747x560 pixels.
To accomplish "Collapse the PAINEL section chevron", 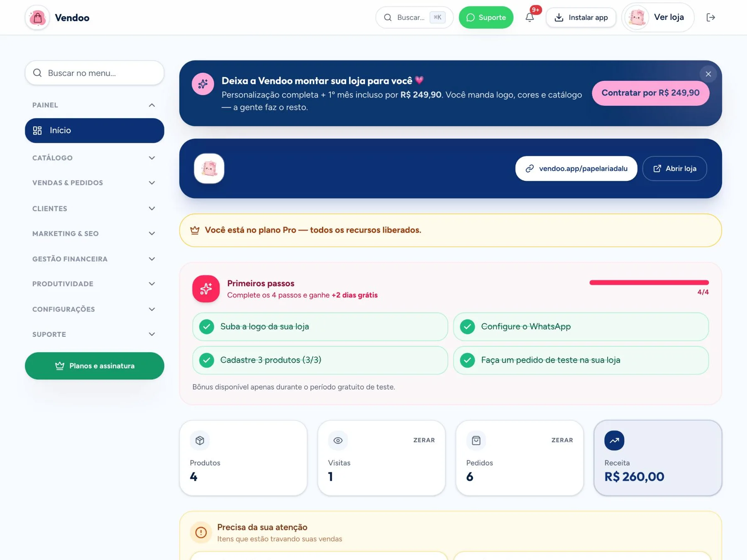I will point(152,105).
